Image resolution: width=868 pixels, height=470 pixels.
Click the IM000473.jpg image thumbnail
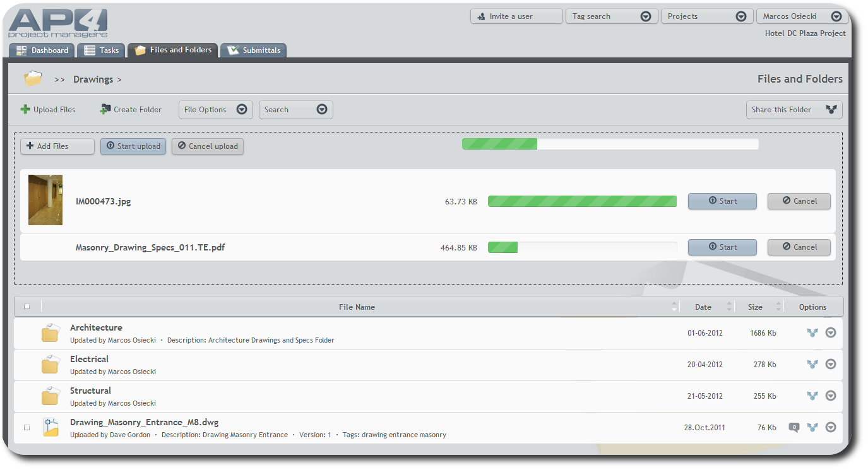(44, 200)
